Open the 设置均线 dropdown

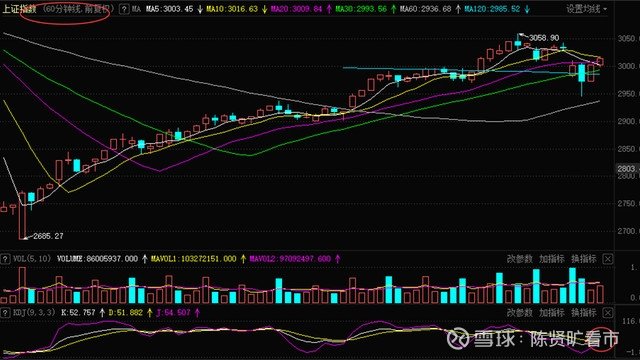point(586,9)
